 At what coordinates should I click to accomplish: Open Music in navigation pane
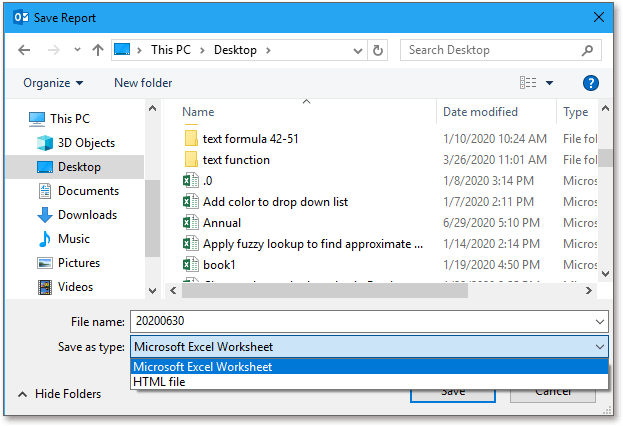click(64, 239)
